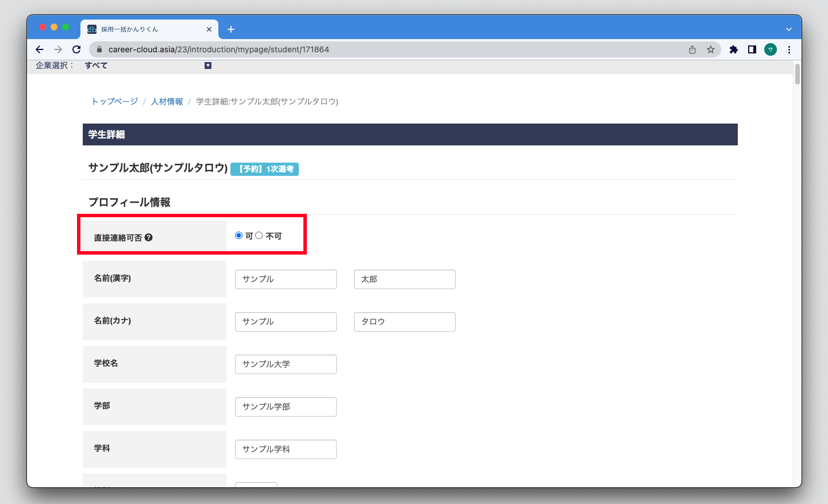Select the 可 radio button
Screen dimensions: 828x504
pos(239,236)
